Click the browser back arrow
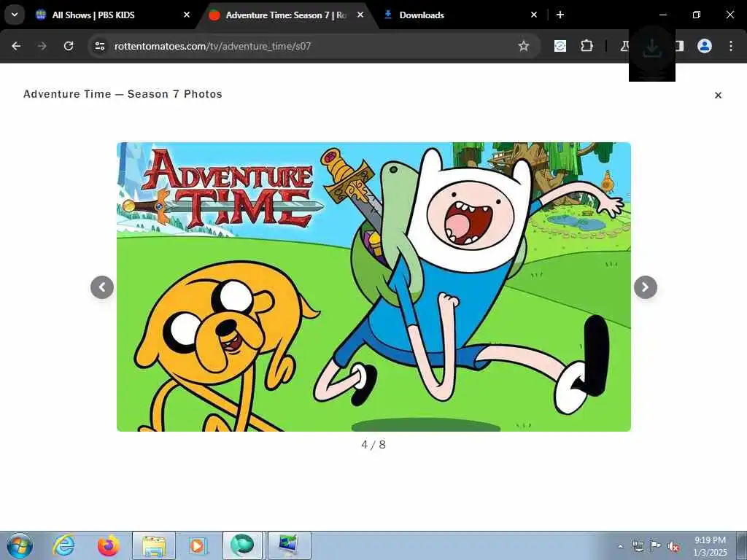747x560 pixels. [x=16, y=46]
